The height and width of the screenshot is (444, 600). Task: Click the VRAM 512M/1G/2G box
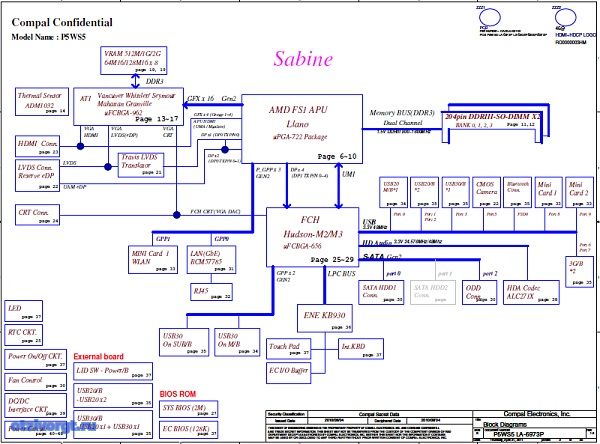[134, 60]
